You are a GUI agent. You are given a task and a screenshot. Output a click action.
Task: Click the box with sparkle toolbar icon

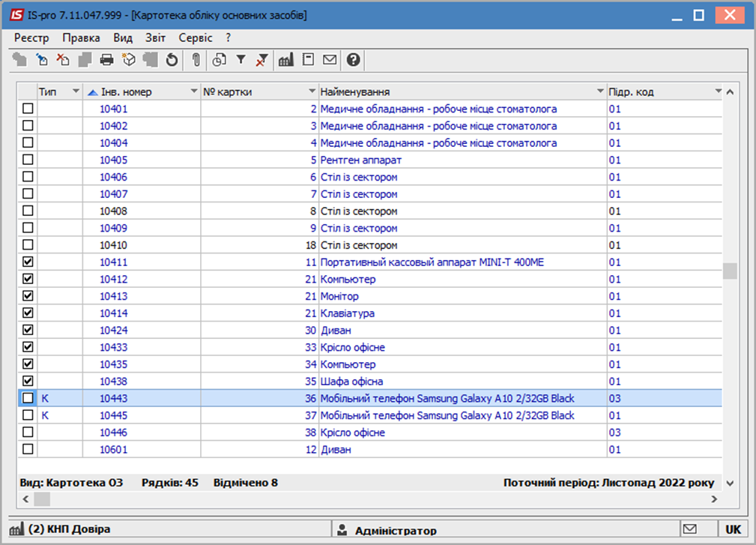click(x=129, y=60)
